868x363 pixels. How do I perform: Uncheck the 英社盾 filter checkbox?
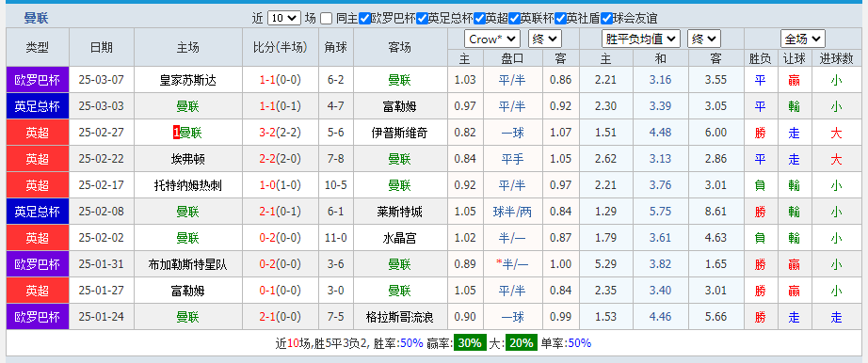point(560,18)
